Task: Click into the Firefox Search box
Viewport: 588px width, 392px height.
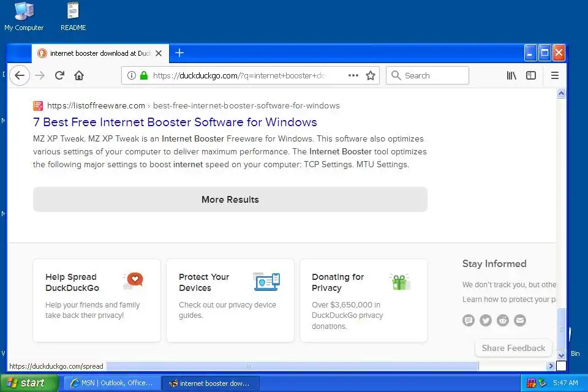Action: pos(428,75)
